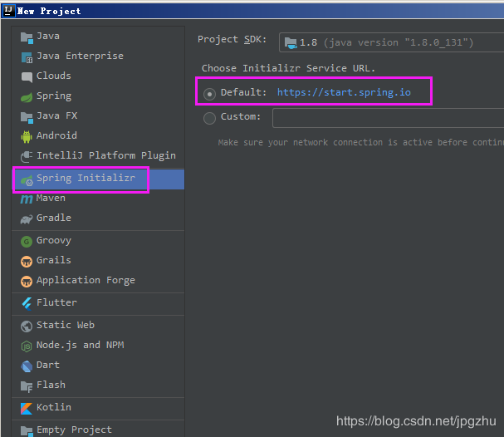The image size is (504, 437).
Task: Pick Kotlin project type
Action: click(98, 407)
